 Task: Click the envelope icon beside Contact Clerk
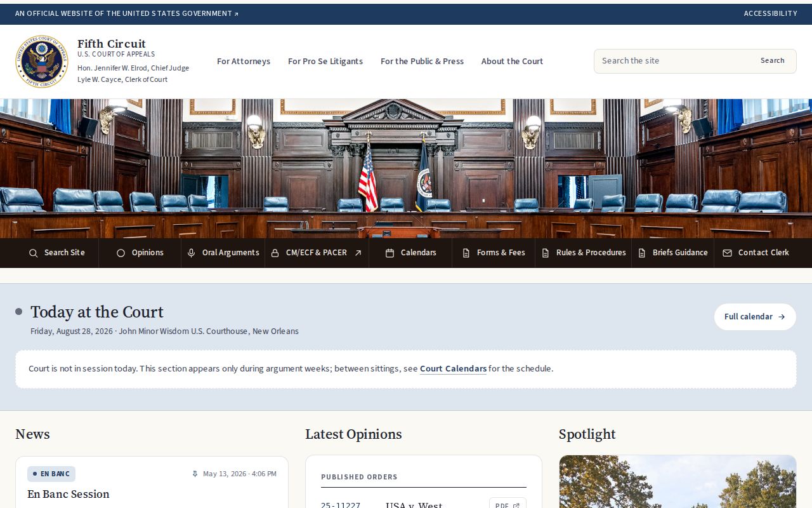tap(727, 253)
